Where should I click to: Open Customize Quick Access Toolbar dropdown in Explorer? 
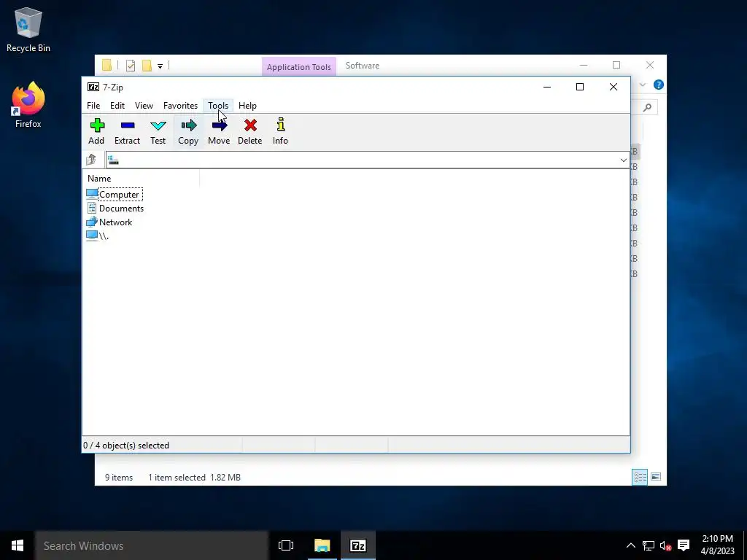tap(160, 66)
